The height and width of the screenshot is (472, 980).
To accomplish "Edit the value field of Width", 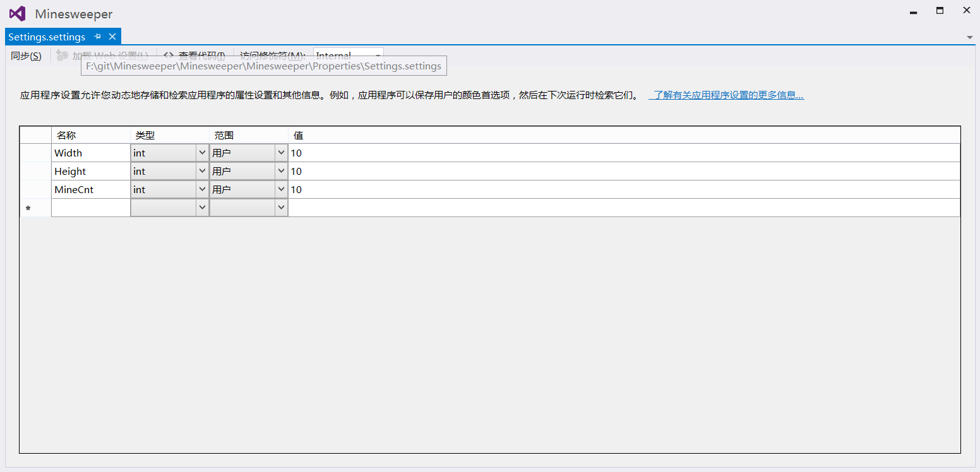I will click(x=624, y=153).
